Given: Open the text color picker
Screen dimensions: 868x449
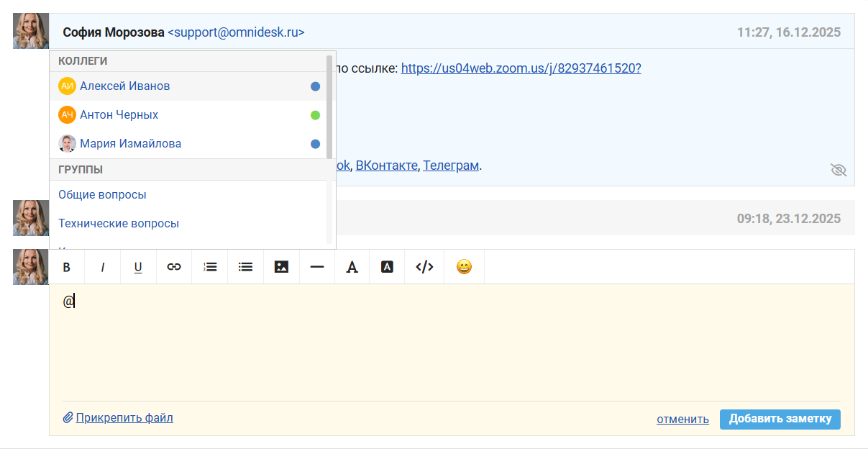Looking at the screenshot, I should (352, 267).
